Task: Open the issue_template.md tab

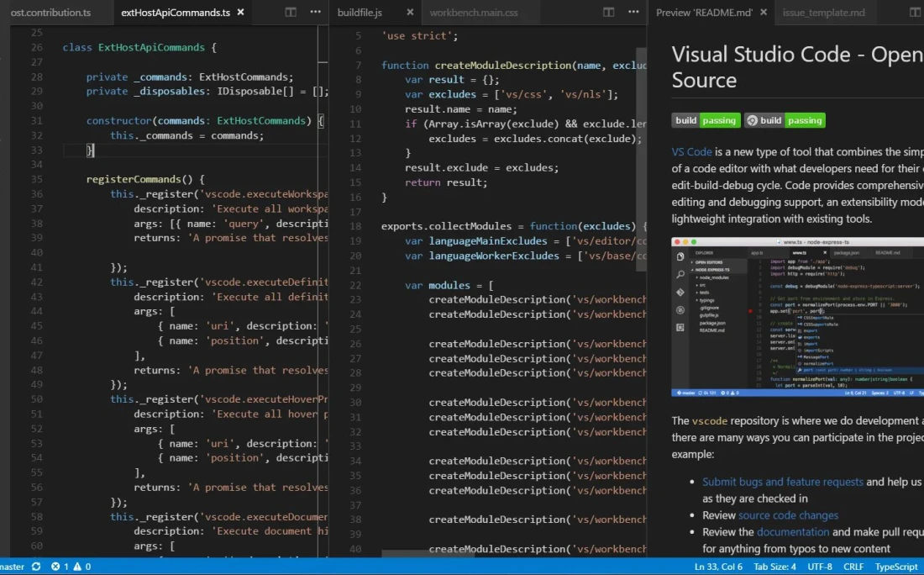Action: pyautogui.click(x=823, y=13)
